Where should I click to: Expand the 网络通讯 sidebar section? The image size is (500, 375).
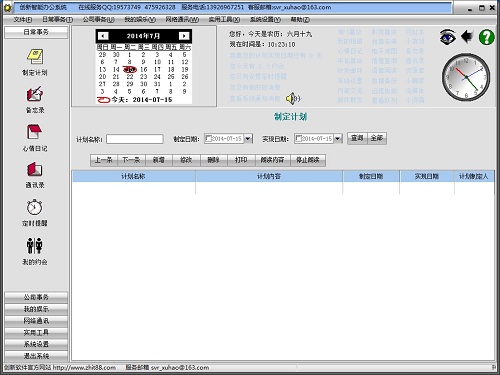tap(36, 321)
